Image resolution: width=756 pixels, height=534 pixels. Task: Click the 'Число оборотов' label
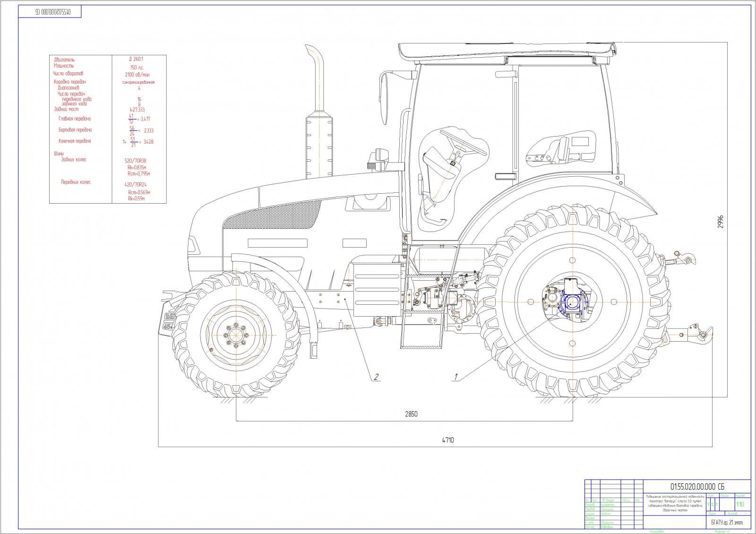68,74
